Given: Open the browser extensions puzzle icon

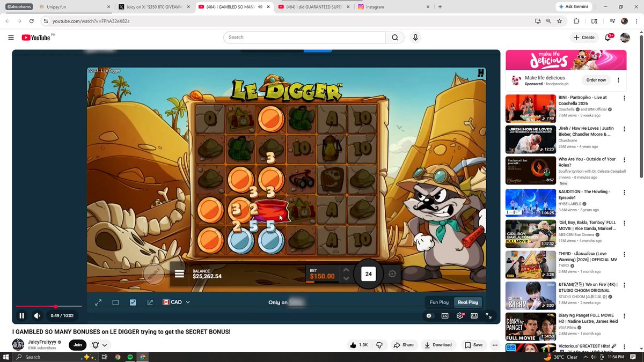Looking at the screenshot, I should 576,21.
